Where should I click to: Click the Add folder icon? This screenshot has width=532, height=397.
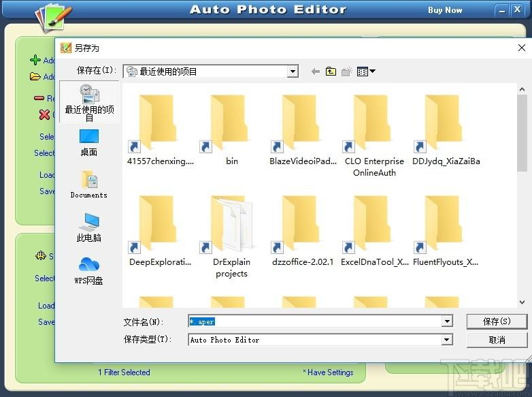[x=35, y=76]
